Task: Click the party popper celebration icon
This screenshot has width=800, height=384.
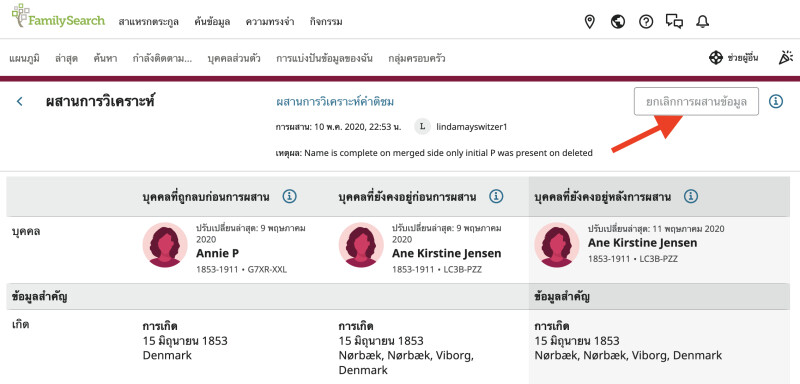Action: tap(786, 58)
